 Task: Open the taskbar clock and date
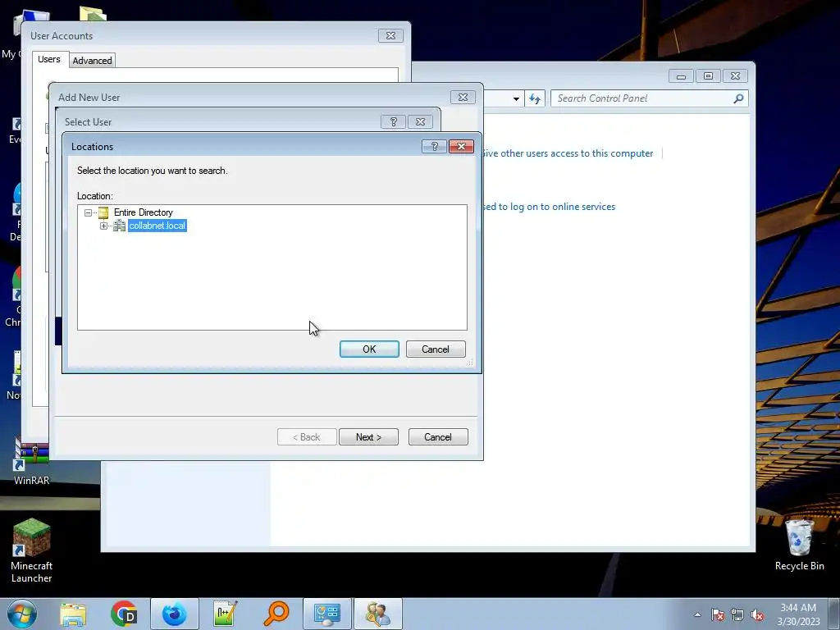click(798, 614)
